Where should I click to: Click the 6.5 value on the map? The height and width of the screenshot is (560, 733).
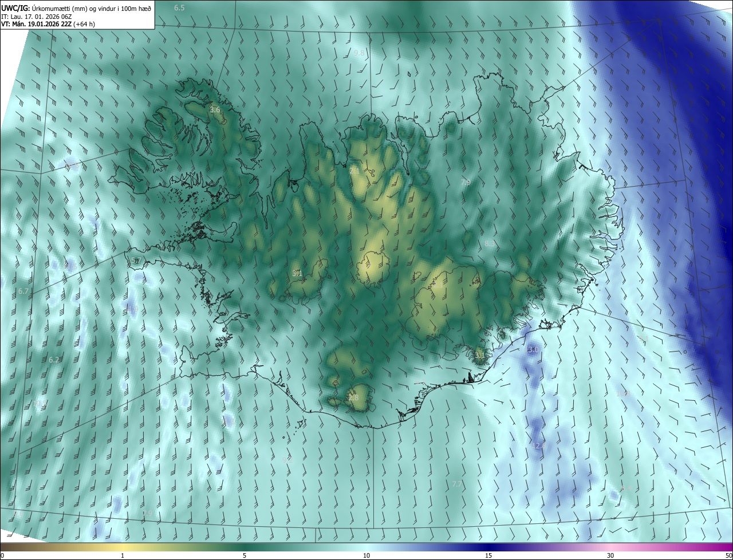[179, 7]
